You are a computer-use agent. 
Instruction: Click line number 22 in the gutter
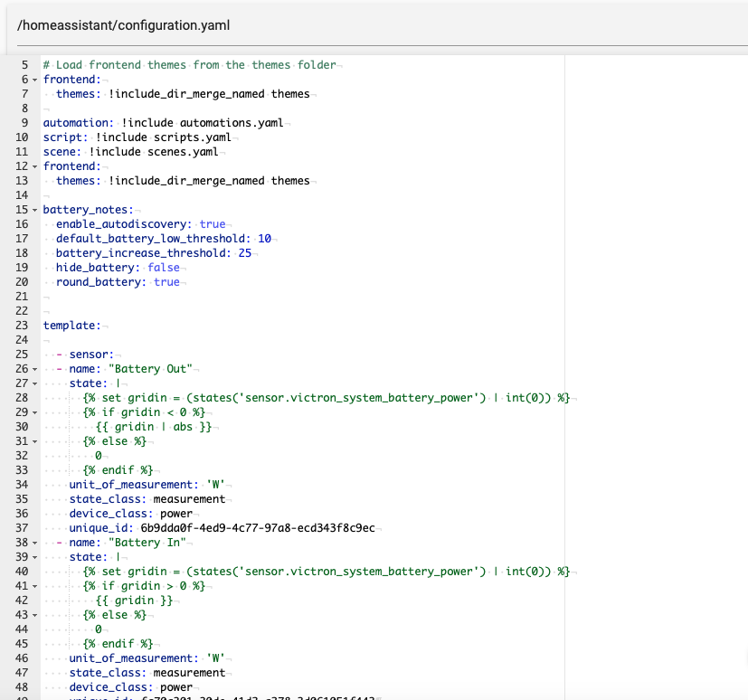(22, 311)
